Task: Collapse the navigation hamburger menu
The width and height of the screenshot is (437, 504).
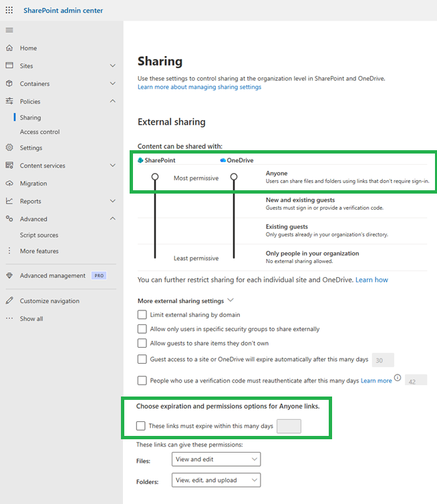Action: (x=9, y=30)
